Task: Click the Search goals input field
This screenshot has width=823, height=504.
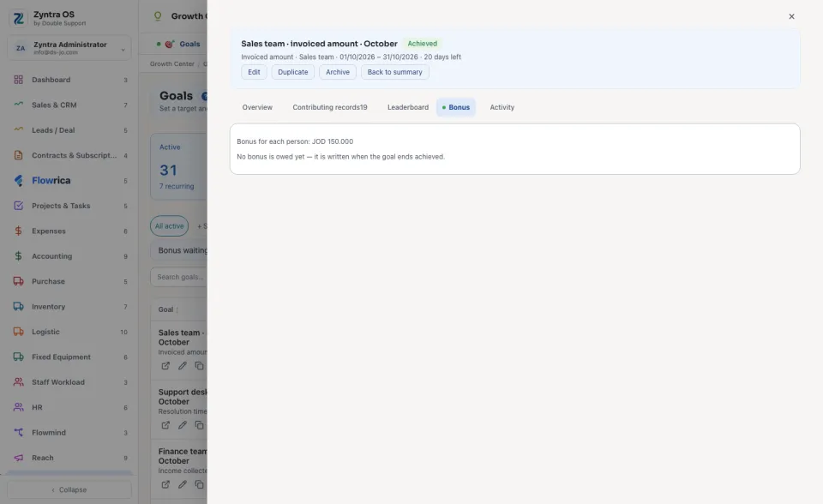Action: (x=179, y=277)
